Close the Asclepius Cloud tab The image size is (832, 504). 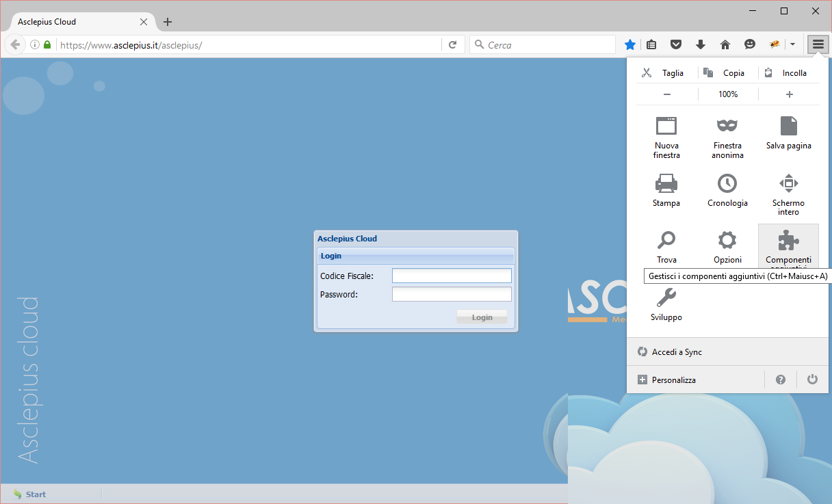click(x=144, y=22)
